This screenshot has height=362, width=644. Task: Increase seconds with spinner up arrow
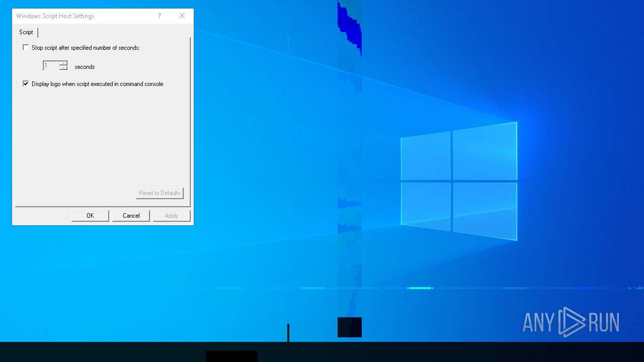click(63, 63)
